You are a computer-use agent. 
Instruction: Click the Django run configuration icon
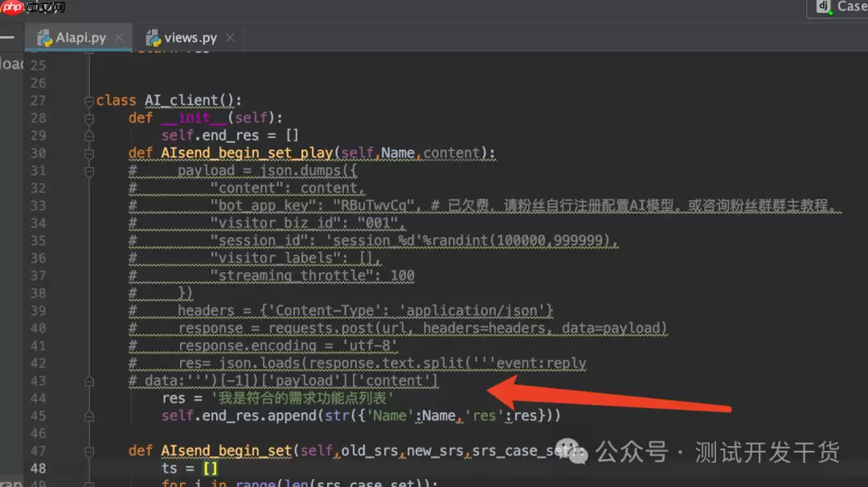point(825,7)
